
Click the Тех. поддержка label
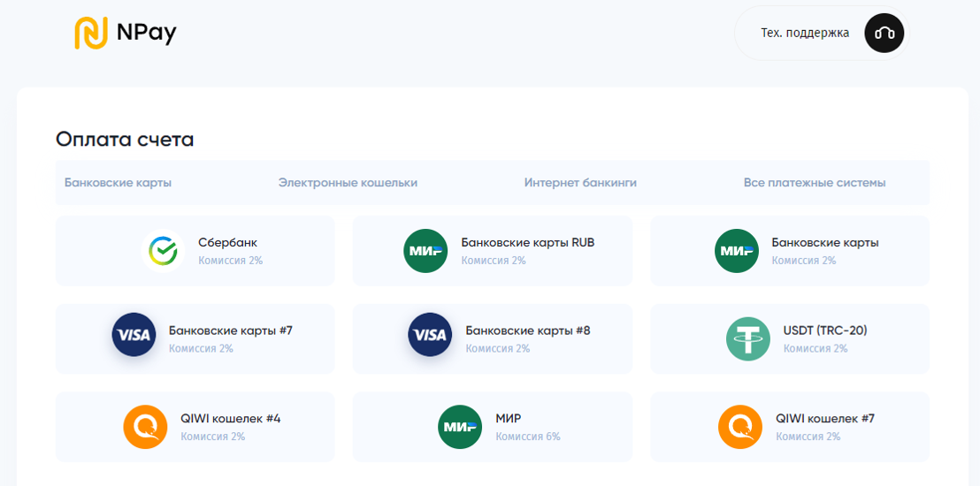click(805, 33)
